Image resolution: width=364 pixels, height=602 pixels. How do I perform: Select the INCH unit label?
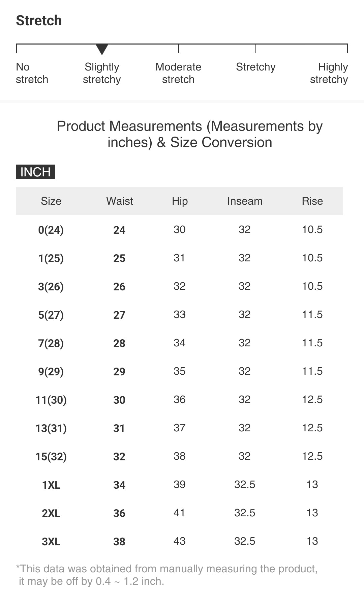[35, 172]
